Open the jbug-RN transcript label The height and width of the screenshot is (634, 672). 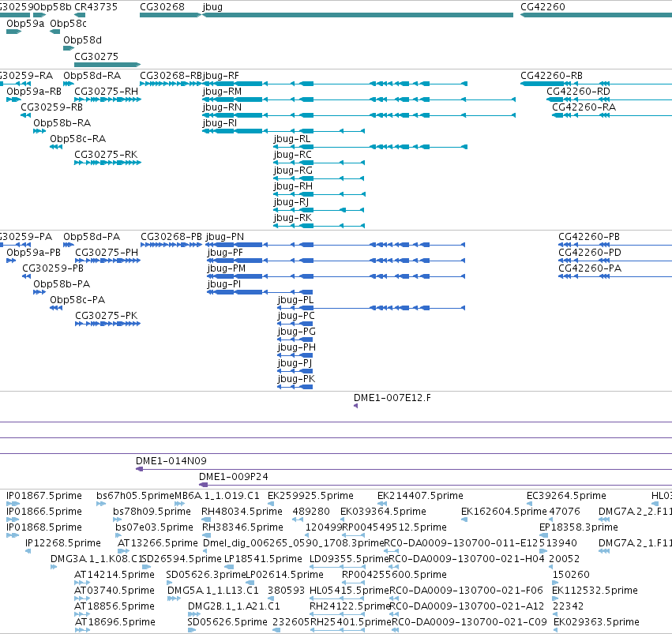coord(222,107)
